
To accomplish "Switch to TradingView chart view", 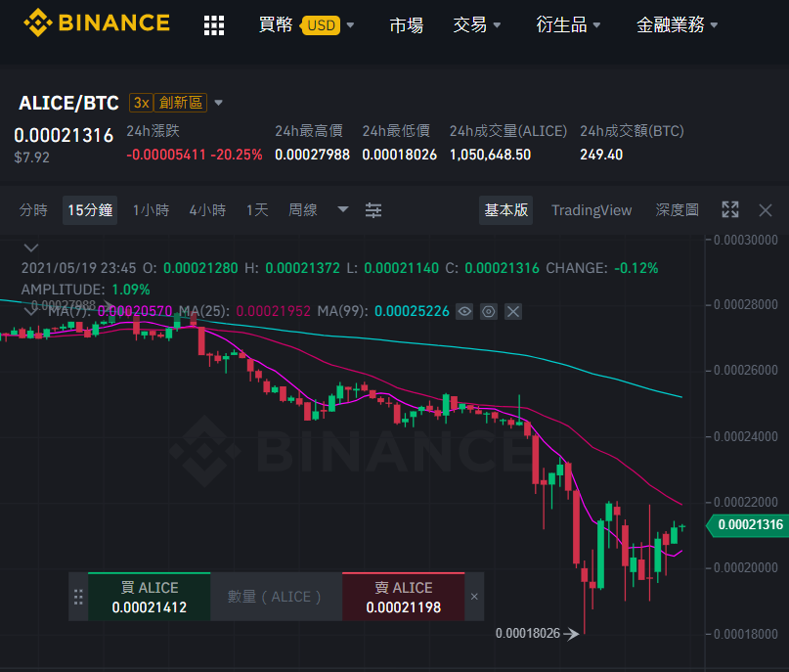I will [592, 210].
